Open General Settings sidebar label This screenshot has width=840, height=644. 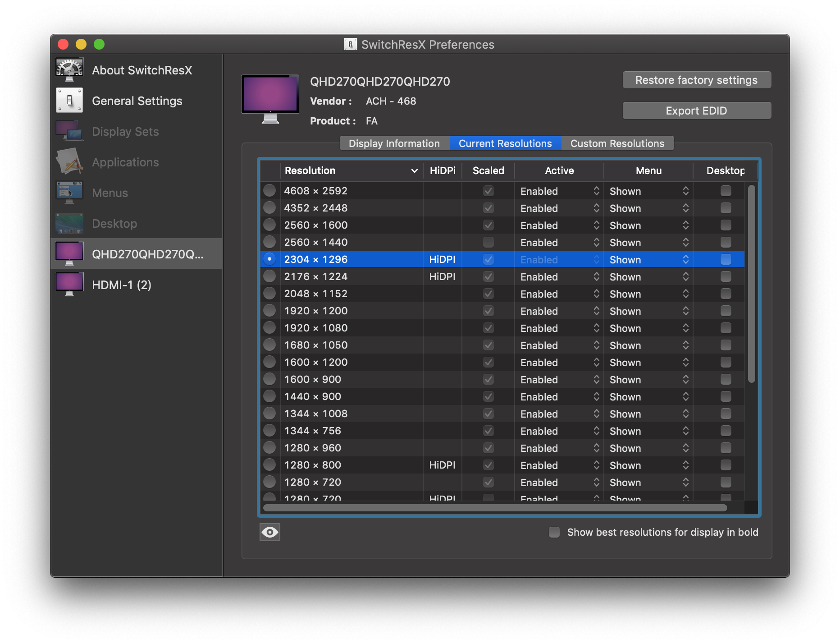[x=137, y=101]
